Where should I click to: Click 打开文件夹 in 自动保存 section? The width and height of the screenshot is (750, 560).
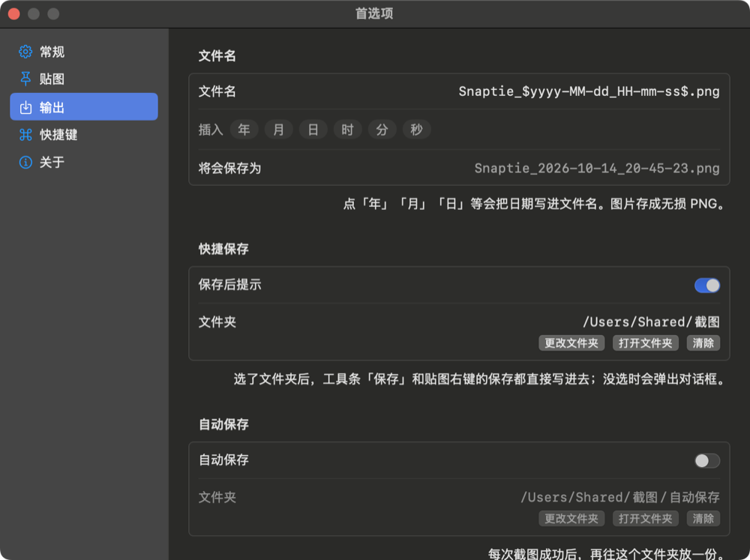(x=645, y=519)
